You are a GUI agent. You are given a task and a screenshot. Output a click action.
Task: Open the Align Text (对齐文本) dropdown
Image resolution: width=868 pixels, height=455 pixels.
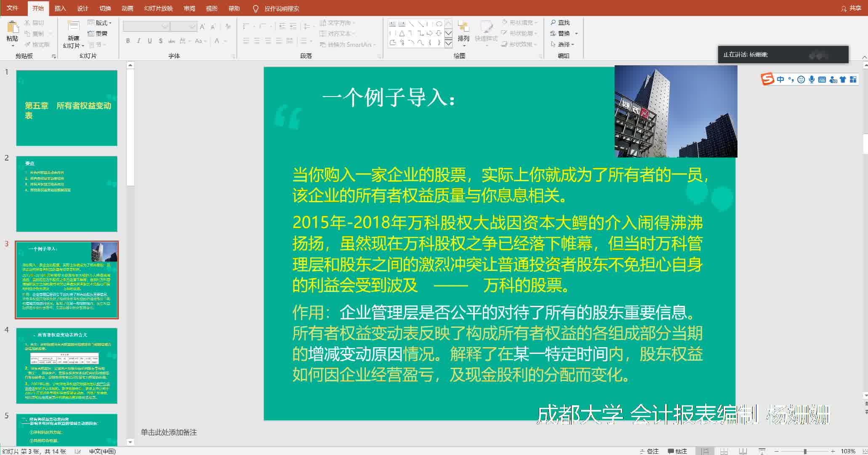point(337,33)
